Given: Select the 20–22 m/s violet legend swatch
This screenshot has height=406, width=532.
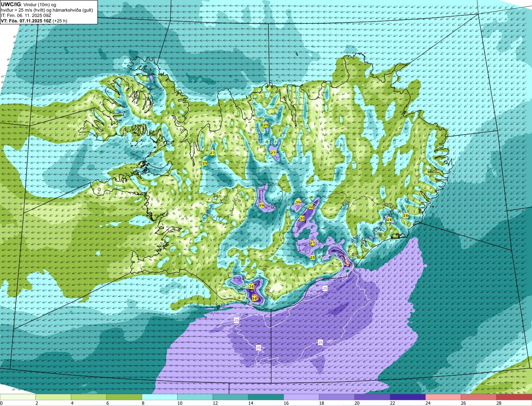Looking at the screenshot, I should coord(372,397).
